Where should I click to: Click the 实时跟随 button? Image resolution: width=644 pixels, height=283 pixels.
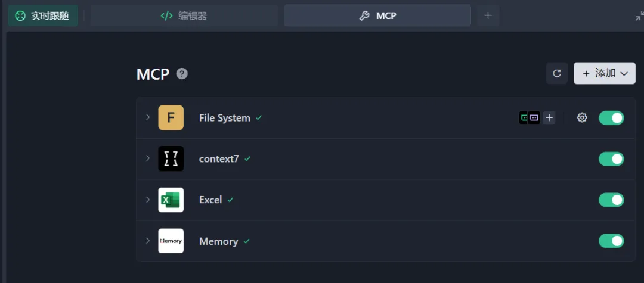pyautogui.click(x=43, y=16)
